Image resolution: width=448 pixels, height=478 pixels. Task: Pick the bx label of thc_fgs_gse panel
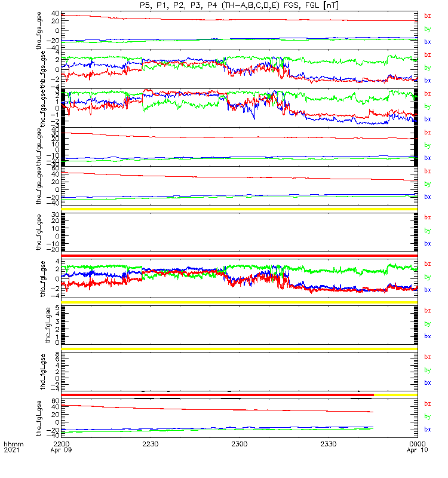click(x=428, y=119)
